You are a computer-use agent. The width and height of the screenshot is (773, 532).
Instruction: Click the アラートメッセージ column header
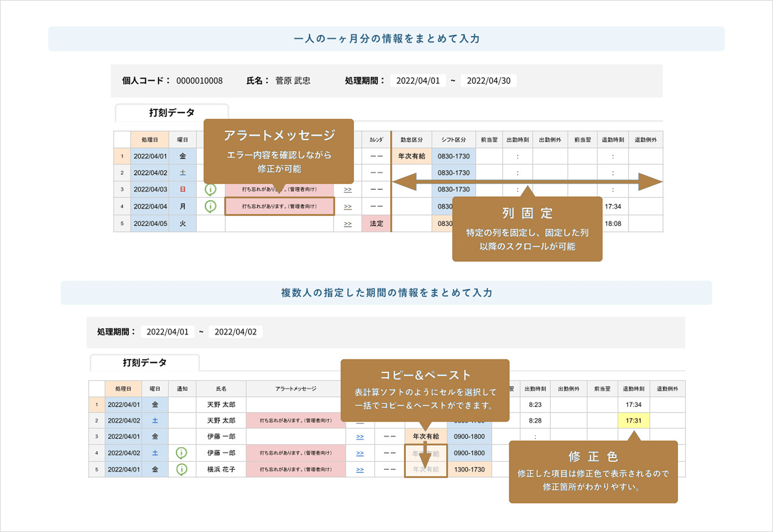pos(296,389)
